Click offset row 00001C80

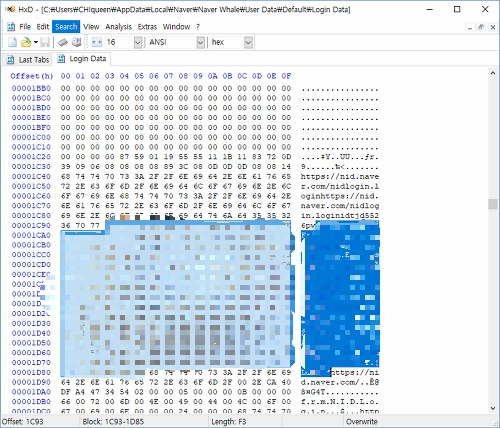(x=31, y=215)
